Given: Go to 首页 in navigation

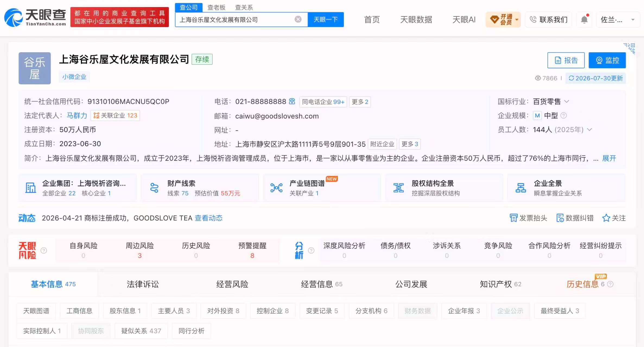Looking at the screenshot, I should click(372, 20).
